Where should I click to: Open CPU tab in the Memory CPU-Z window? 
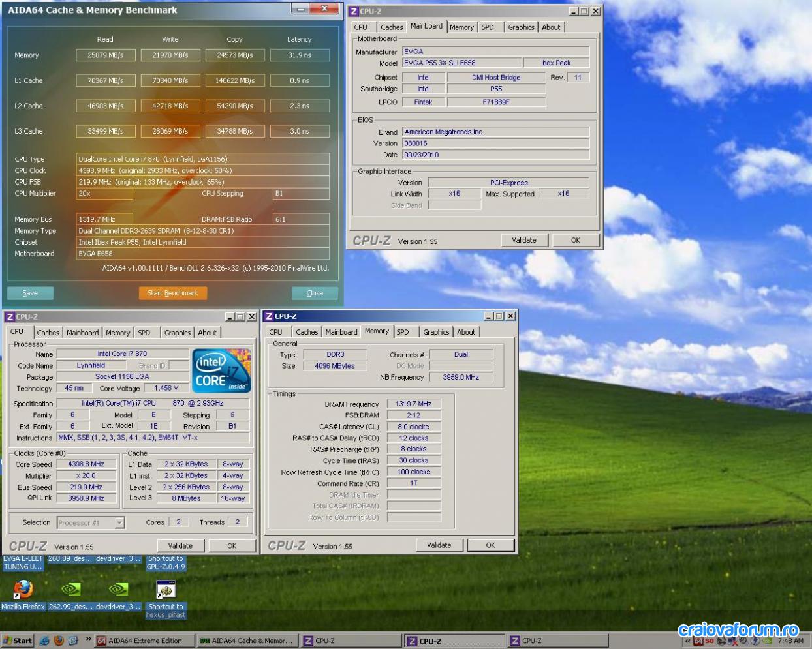click(276, 332)
